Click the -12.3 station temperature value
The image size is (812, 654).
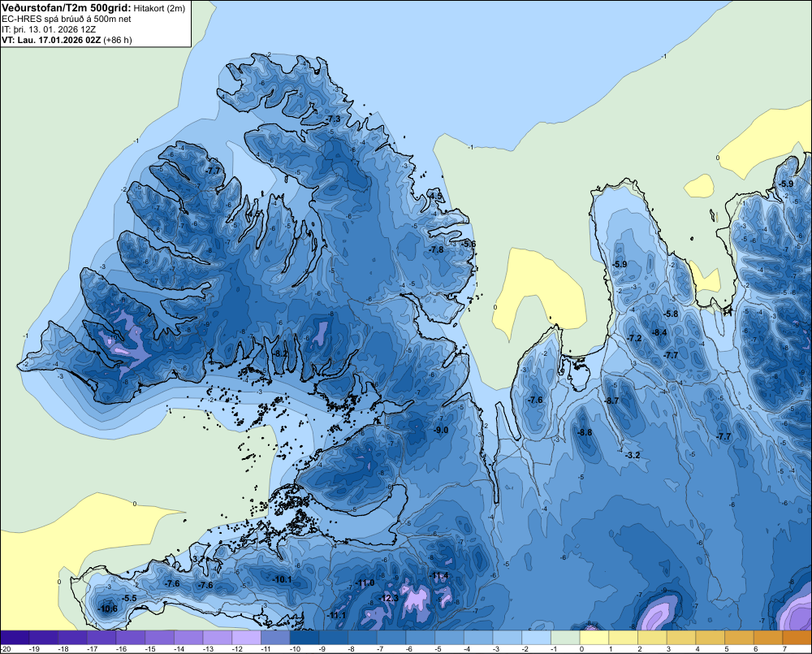click(x=389, y=598)
